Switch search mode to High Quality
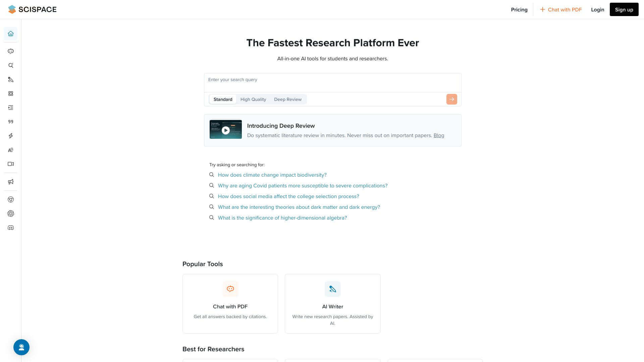Screen dimensions: 644x362 (x=253, y=99)
